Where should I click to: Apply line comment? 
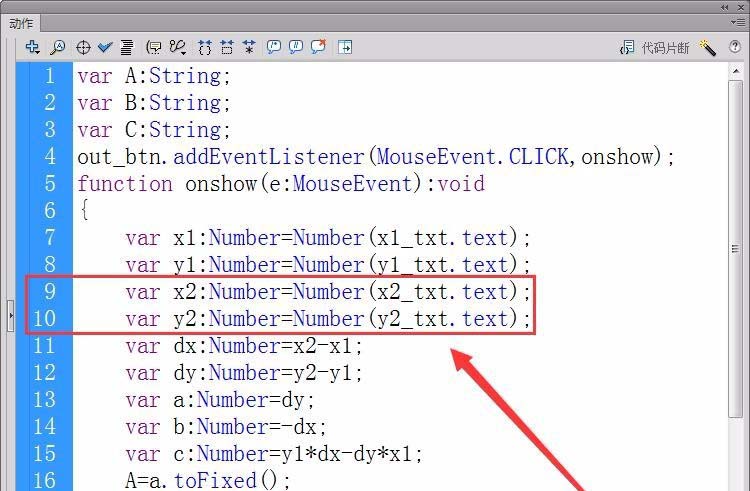(296, 47)
